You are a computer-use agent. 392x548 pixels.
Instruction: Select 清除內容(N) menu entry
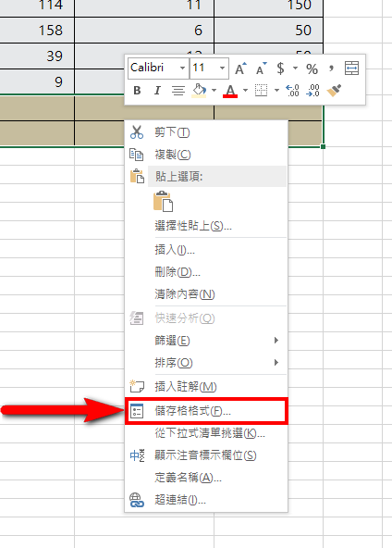[x=206, y=294]
